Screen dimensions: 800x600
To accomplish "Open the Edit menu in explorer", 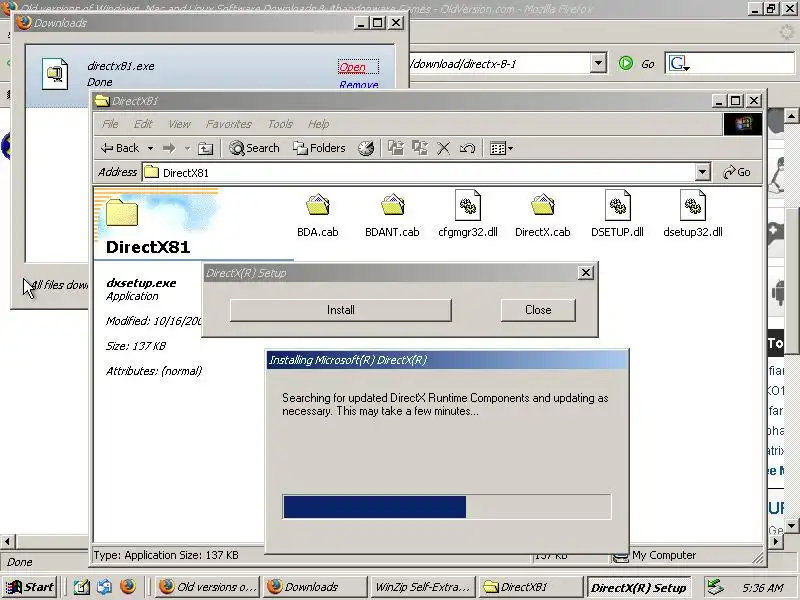I will point(143,124).
